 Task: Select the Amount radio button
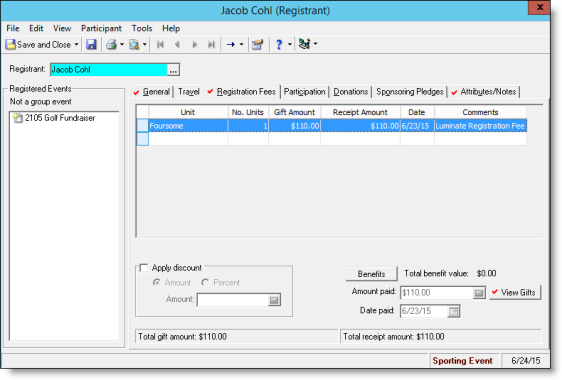157,282
